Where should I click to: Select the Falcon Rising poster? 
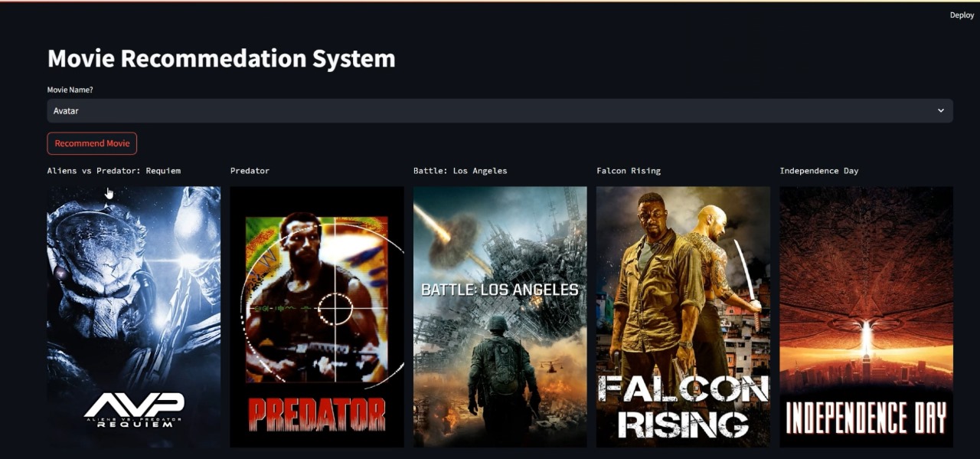click(683, 316)
